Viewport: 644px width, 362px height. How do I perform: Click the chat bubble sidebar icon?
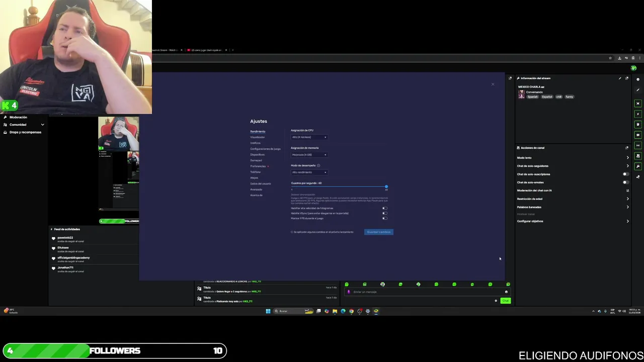[x=638, y=135]
